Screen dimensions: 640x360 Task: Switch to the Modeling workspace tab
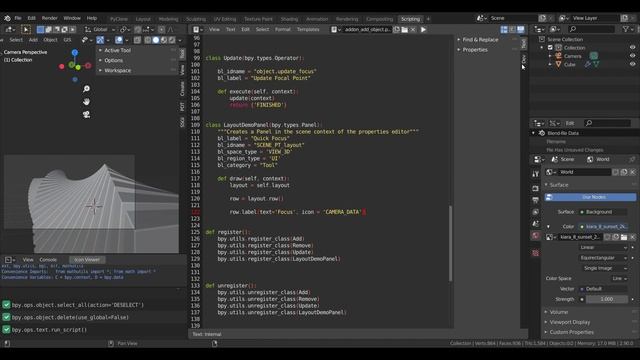pyautogui.click(x=168, y=19)
